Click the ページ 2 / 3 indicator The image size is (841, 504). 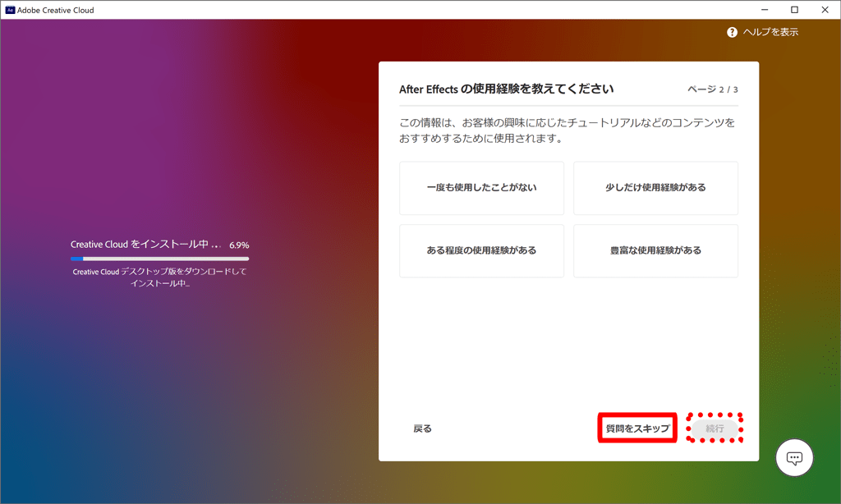(712, 89)
